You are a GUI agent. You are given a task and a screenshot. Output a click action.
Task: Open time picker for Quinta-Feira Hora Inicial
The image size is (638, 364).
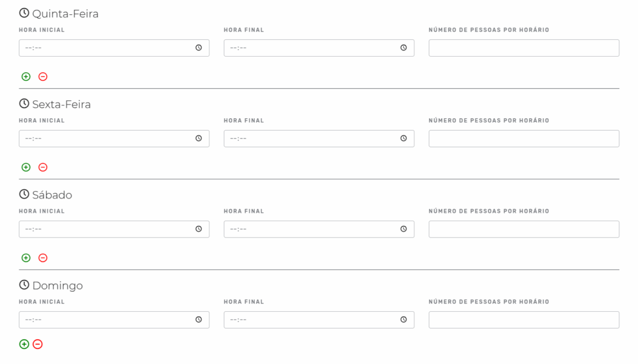[x=199, y=47]
